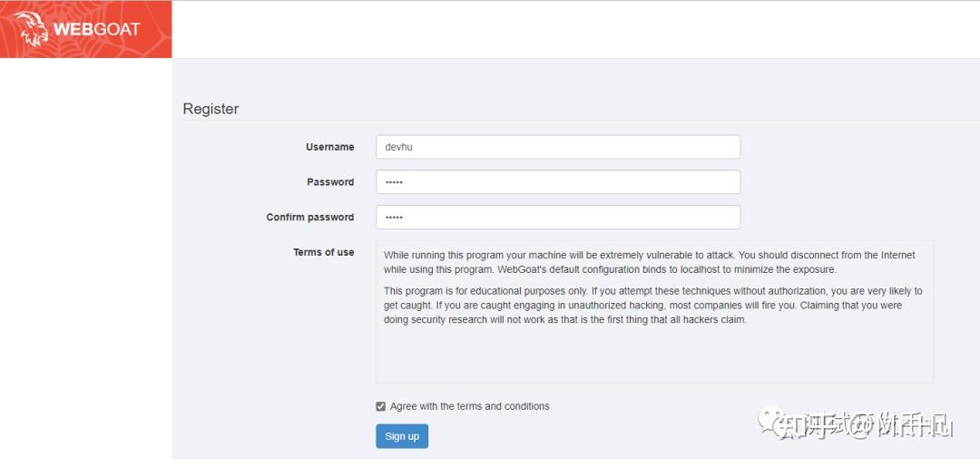Click the Username field label
This screenshot has height=467, width=980.
(x=329, y=147)
